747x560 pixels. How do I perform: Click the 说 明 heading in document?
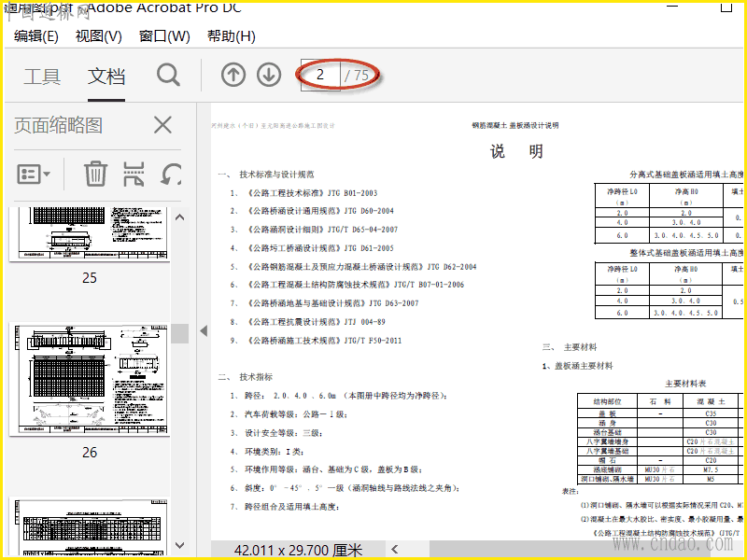point(517,151)
